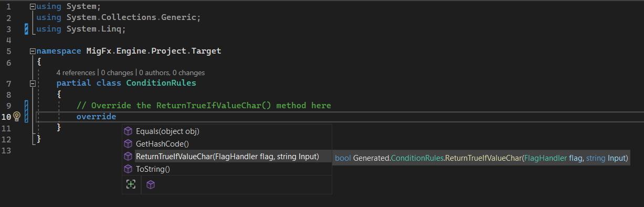Click the comment on line 9
The image size is (644, 207).
coord(204,106)
